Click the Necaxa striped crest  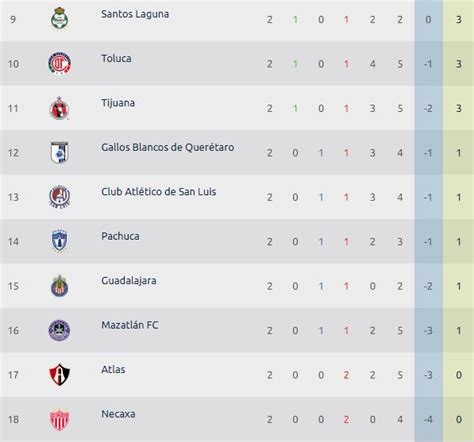tap(60, 419)
